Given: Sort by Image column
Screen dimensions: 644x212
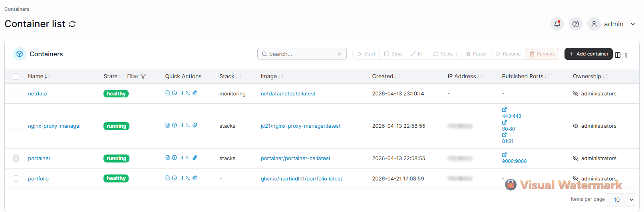Looking at the screenshot, I should [x=272, y=76].
